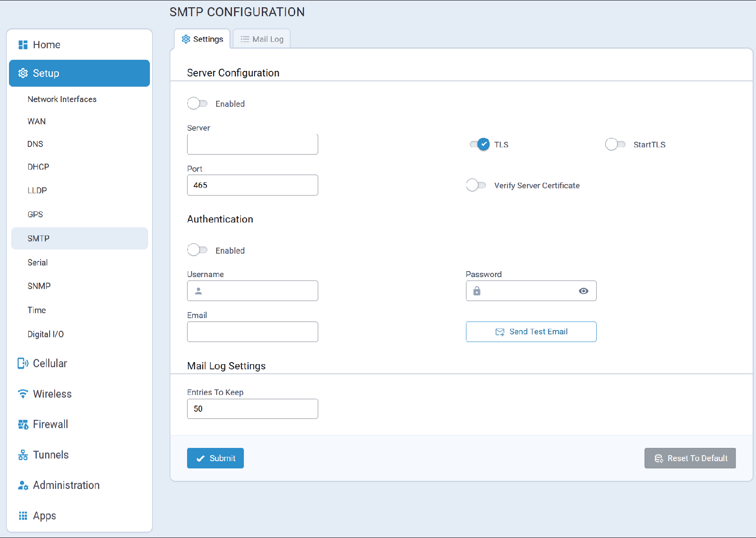The image size is (756, 538).
Task: Select SNMP from the Setup submenu
Action: [39, 286]
